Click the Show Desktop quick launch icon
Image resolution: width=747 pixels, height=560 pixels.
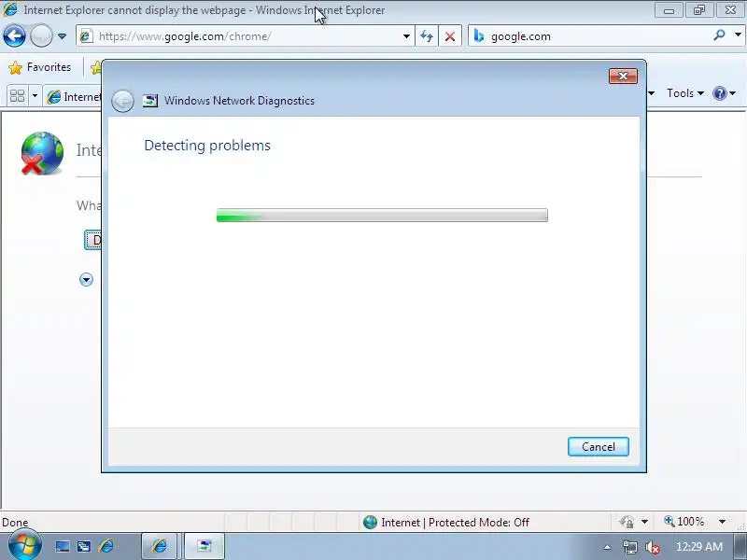[x=63, y=547]
